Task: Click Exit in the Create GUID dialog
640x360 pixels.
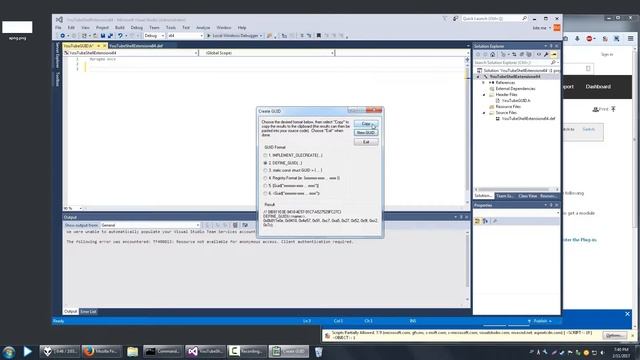Action: (x=366, y=142)
